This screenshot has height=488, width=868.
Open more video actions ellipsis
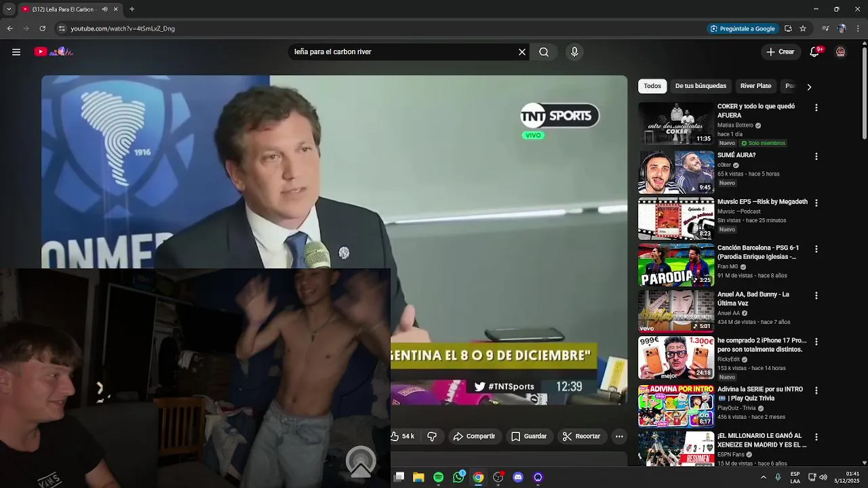coord(619,436)
